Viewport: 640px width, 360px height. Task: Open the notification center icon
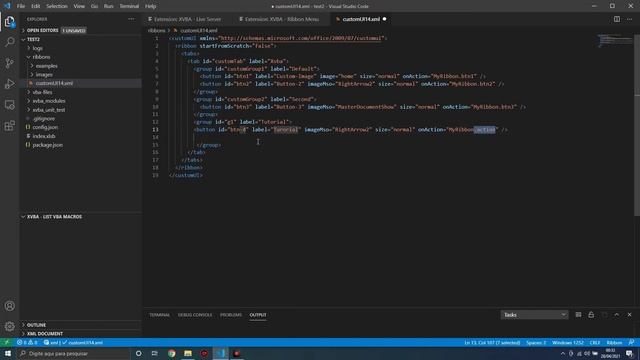[630, 353]
